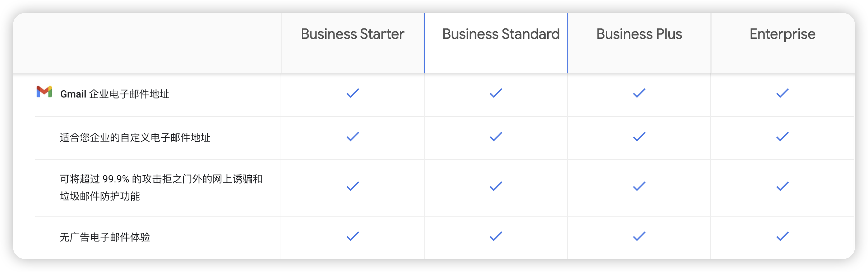The width and height of the screenshot is (868, 272).
Task: Select the Enterprise plan column header
Action: point(782,34)
